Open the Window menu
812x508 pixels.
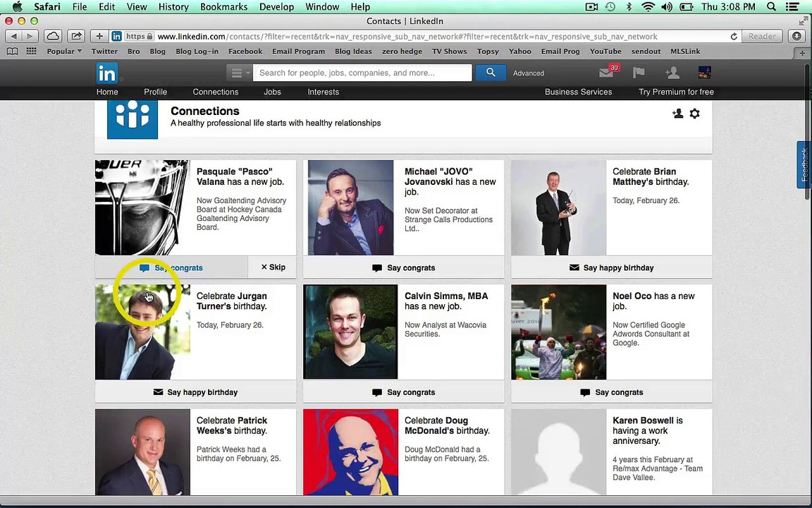point(322,7)
